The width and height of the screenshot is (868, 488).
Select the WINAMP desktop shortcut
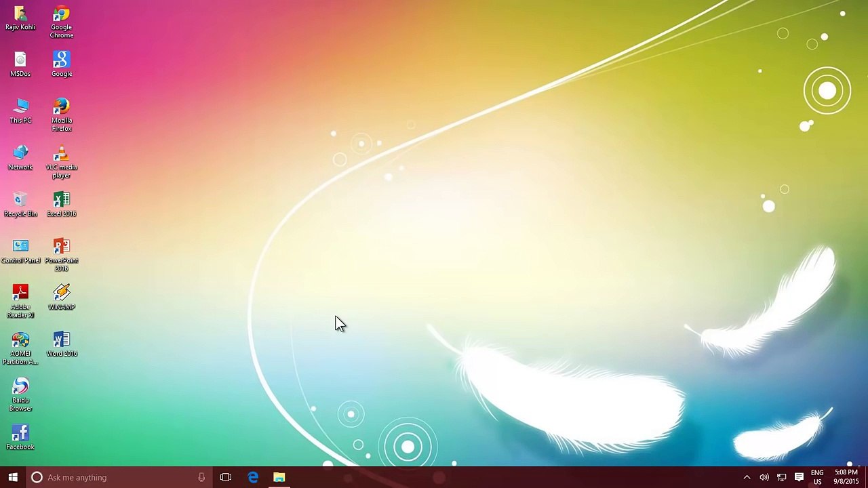click(61, 298)
